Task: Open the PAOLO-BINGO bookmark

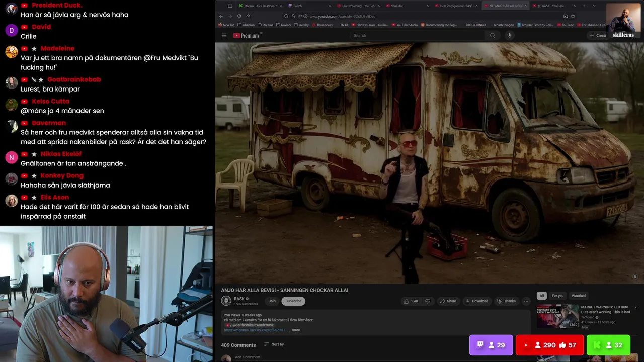Action: pos(475,25)
